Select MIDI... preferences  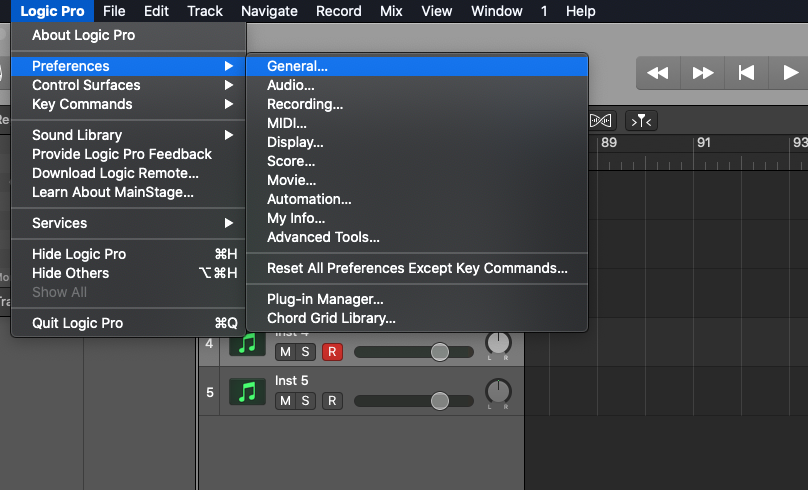(417, 123)
